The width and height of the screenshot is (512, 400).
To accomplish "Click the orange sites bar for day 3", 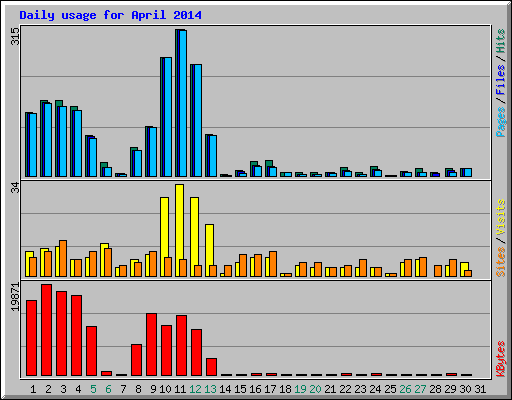I will tap(63, 258).
